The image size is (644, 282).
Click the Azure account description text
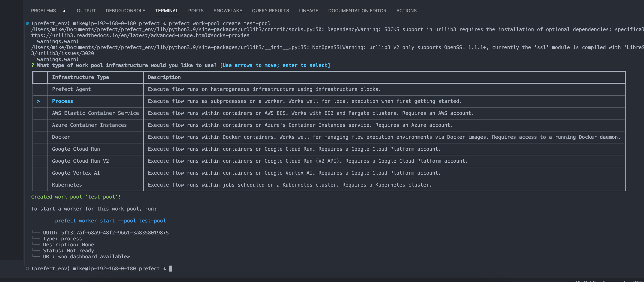[300, 125]
